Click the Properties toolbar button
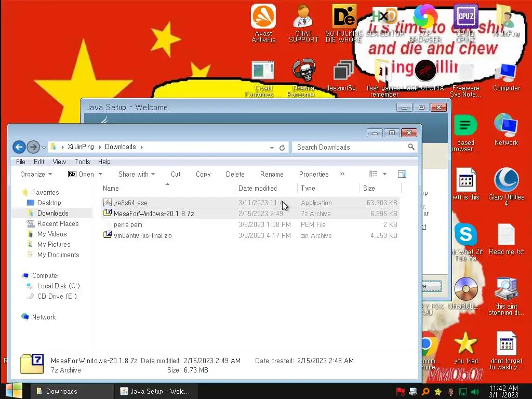 [314, 174]
